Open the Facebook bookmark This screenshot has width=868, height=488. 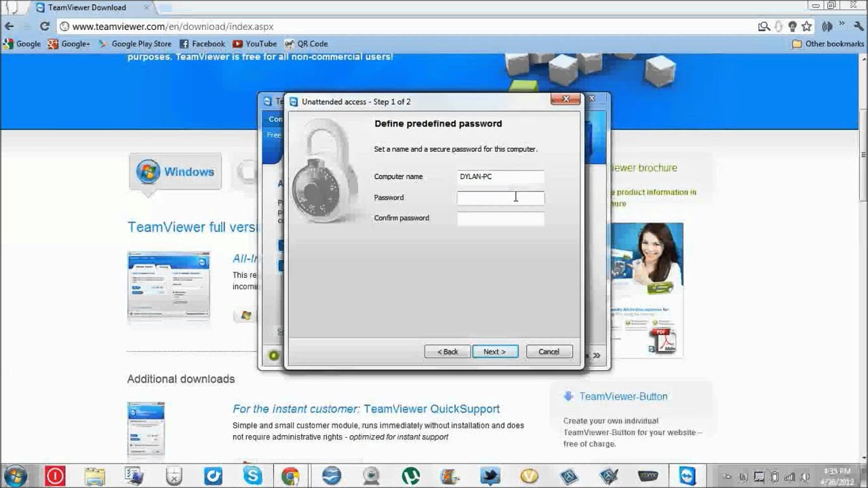(202, 43)
